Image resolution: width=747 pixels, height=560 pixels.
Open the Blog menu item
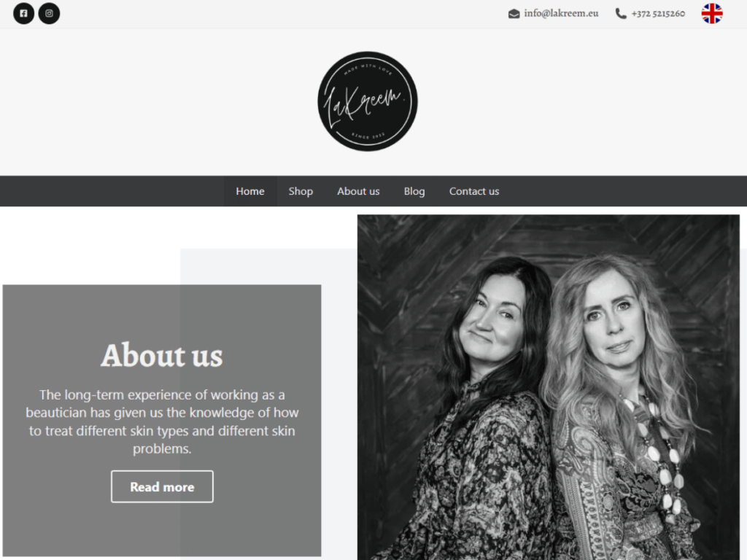414,192
